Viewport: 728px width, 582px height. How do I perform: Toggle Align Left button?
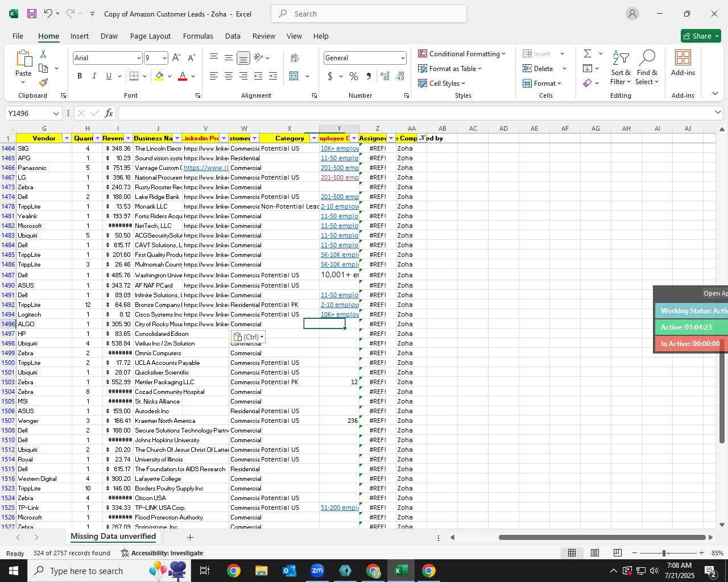click(x=213, y=76)
